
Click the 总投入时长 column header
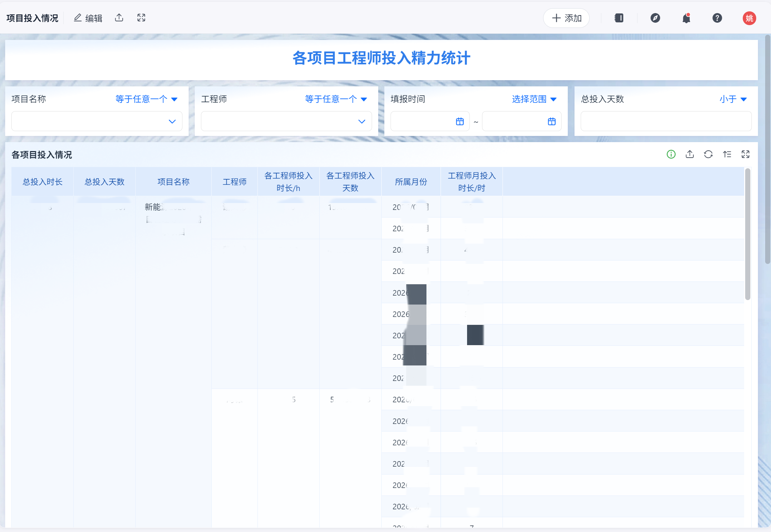click(x=42, y=182)
